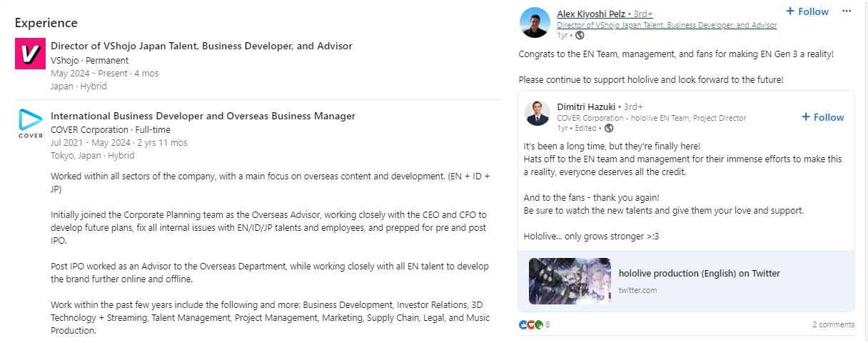Follow Alex Kiyoshi Pelz
868x343 pixels.
(x=807, y=11)
